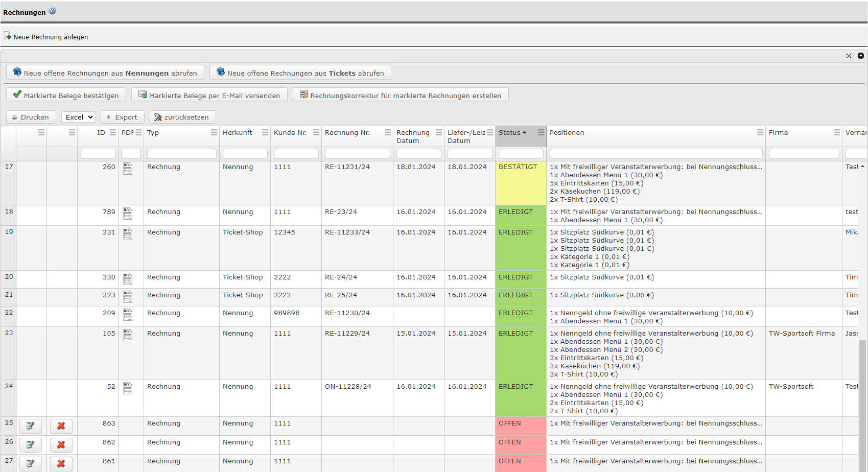The height and width of the screenshot is (472, 868).
Task: Open PDF of invoice RE-11229/24
Action: point(128,335)
